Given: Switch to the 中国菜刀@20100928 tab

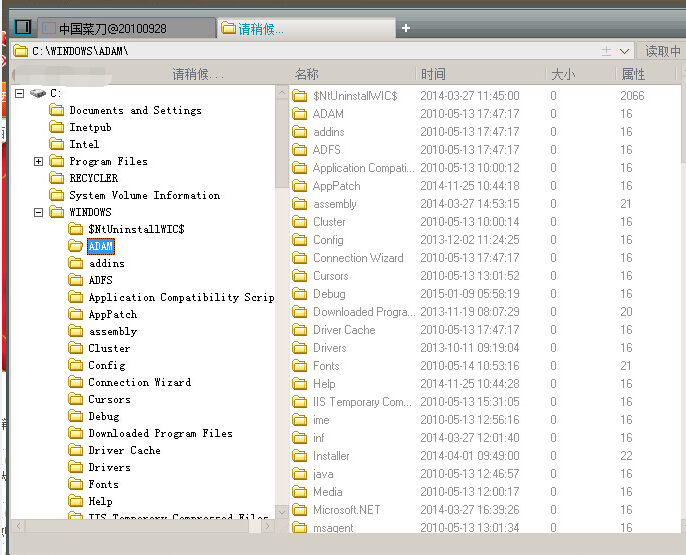Looking at the screenshot, I should [x=126, y=28].
